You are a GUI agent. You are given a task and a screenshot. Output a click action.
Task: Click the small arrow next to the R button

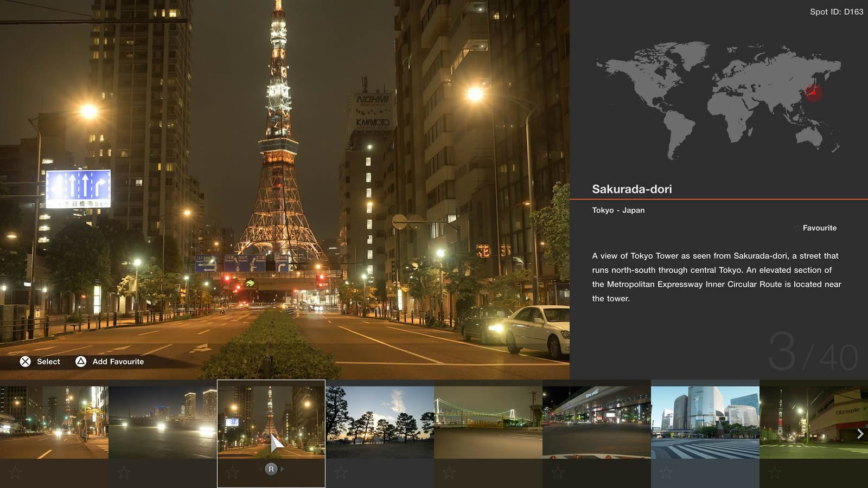[x=283, y=469]
